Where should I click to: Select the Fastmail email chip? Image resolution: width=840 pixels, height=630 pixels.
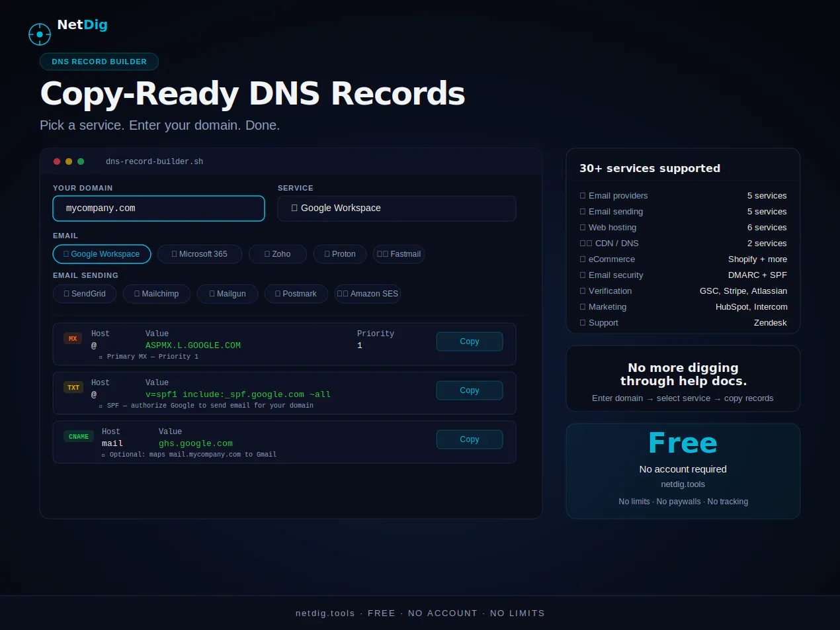click(x=399, y=254)
